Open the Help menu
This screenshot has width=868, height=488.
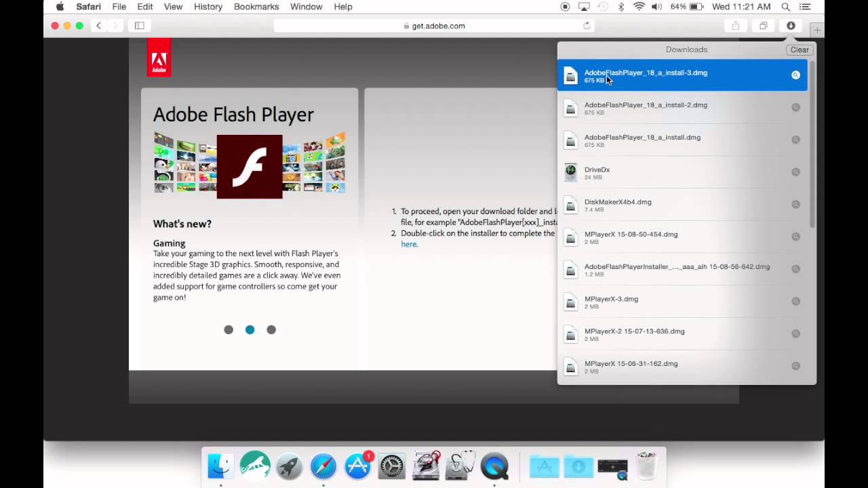point(343,7)
